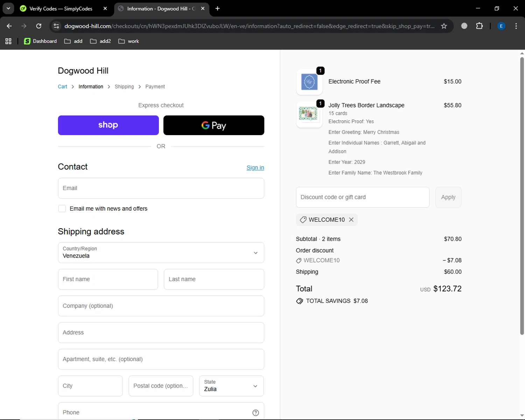Focus the Phone field
The width and height of the screenshot is (525, 420).
click(x=161, y=411)
